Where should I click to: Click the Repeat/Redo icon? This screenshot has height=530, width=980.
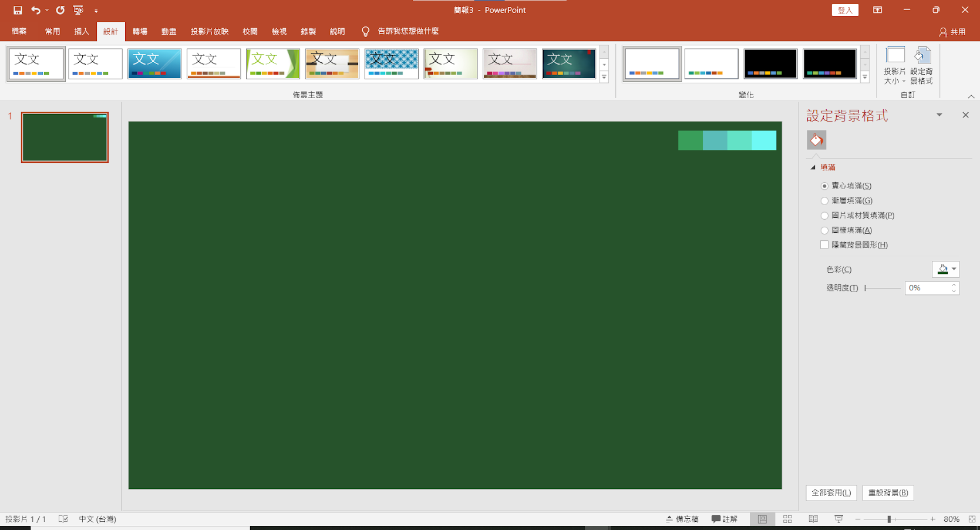(60, 10)
